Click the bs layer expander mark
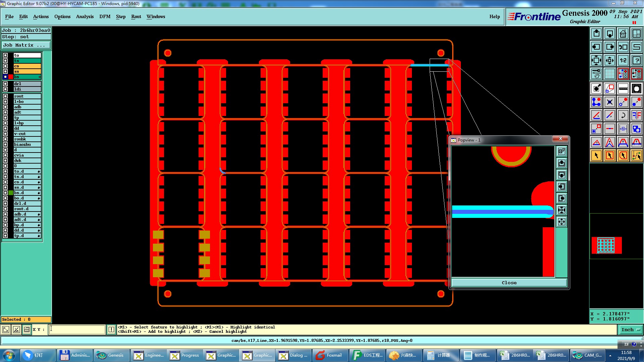 [x=40, y=77]
